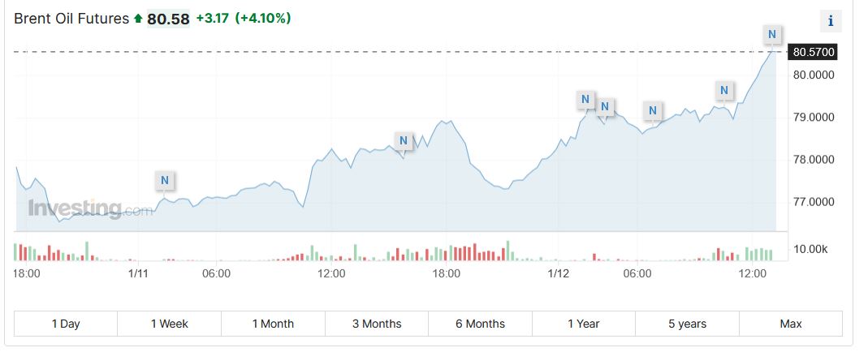Screen dimensions: 868x352
Task: Show the Max time range
Action: point(790,324)
